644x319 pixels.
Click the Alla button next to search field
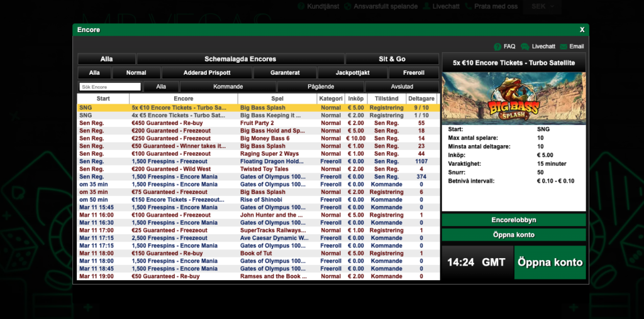click(161, 87)
